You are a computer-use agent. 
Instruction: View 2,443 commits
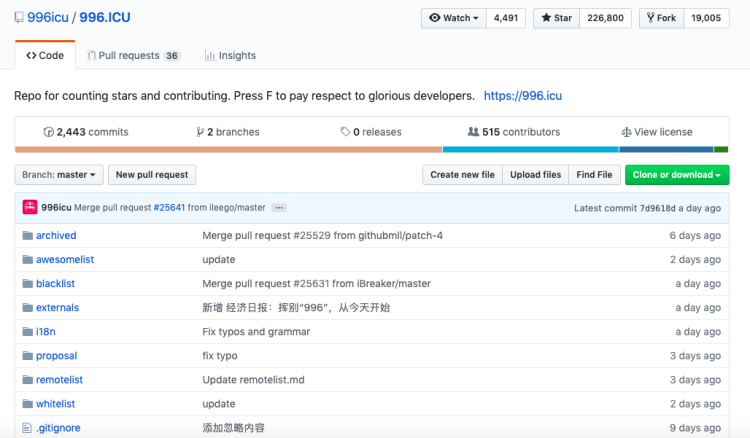click(86, 132)
